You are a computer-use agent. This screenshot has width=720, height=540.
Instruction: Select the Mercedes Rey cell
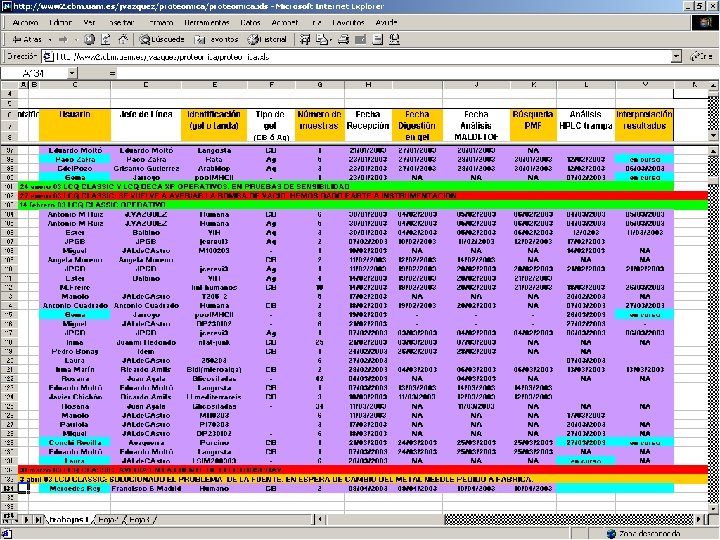point(75,489)
